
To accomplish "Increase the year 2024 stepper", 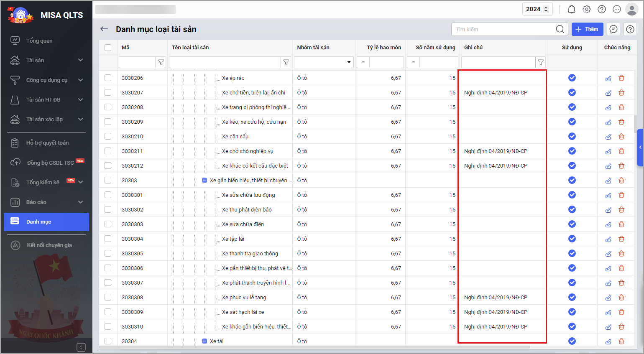I will point(546,7).
